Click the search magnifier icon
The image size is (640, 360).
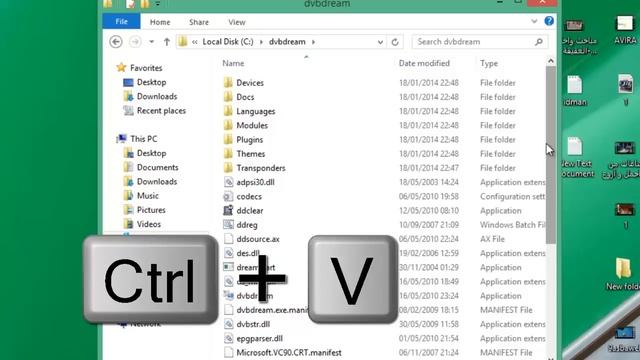coord(539,42)
